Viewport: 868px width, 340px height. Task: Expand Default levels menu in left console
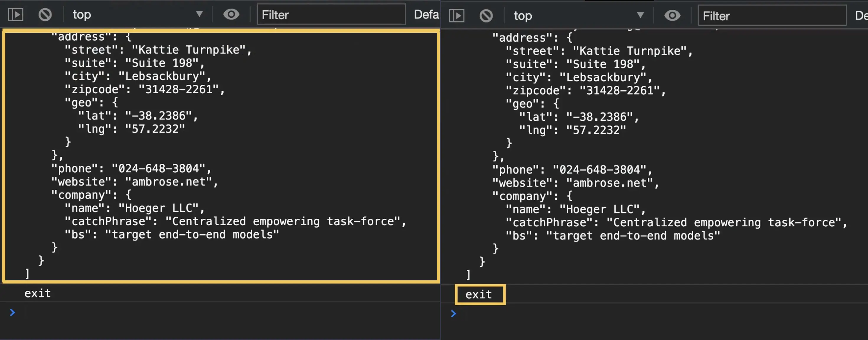426,14
